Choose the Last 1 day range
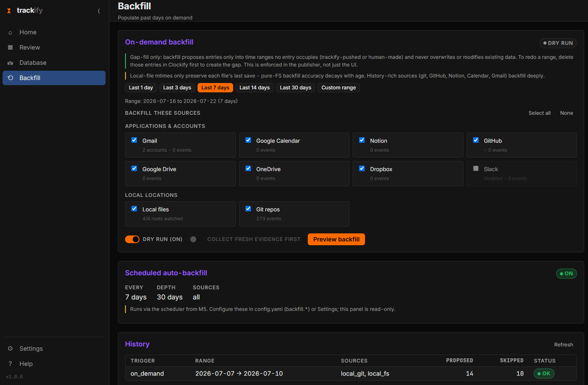The width and height of the screenshot is (588, 385). point(141,88)
